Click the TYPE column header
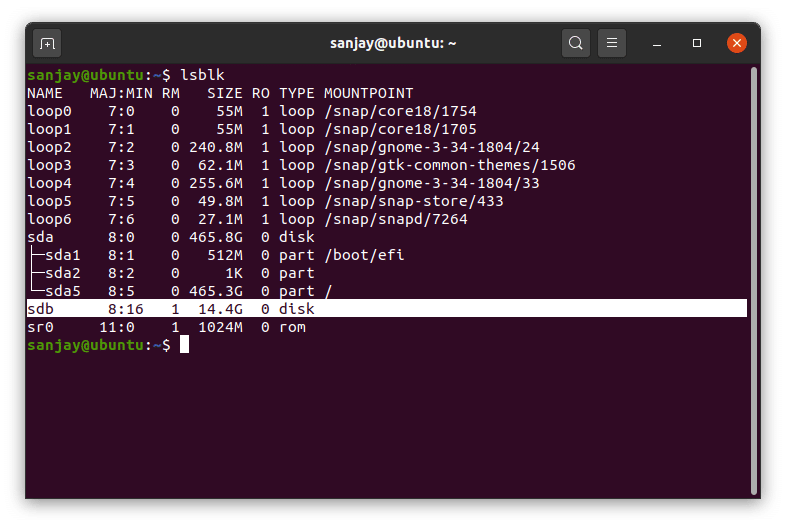The image size is (786, 527). pos(297,93)
